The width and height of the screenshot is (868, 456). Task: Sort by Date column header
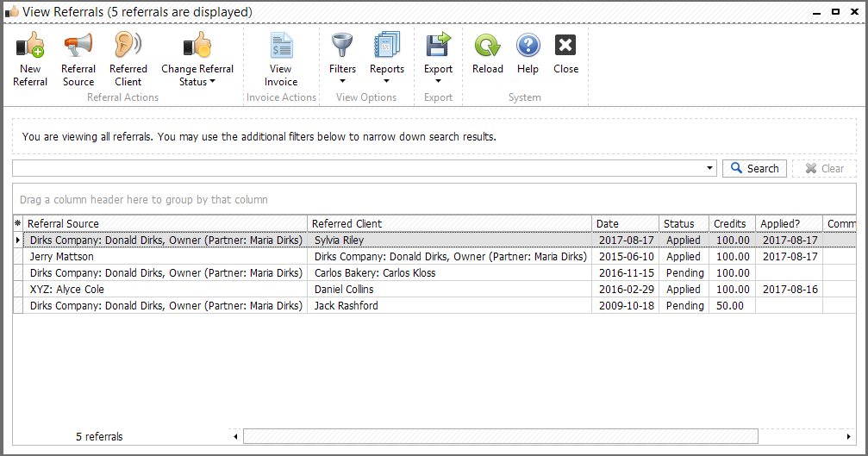point(625,223)
